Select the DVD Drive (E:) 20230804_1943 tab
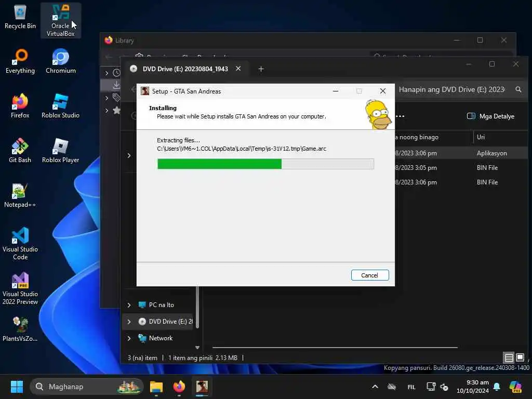The image size is (532, 399). (185, 69)
